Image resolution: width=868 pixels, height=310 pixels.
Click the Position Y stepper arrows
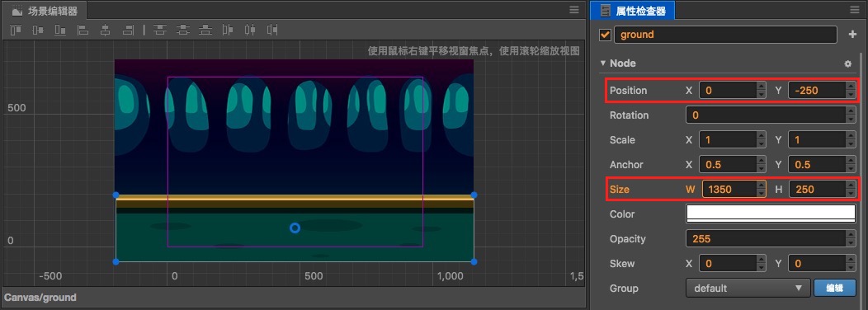coord(851,90)
